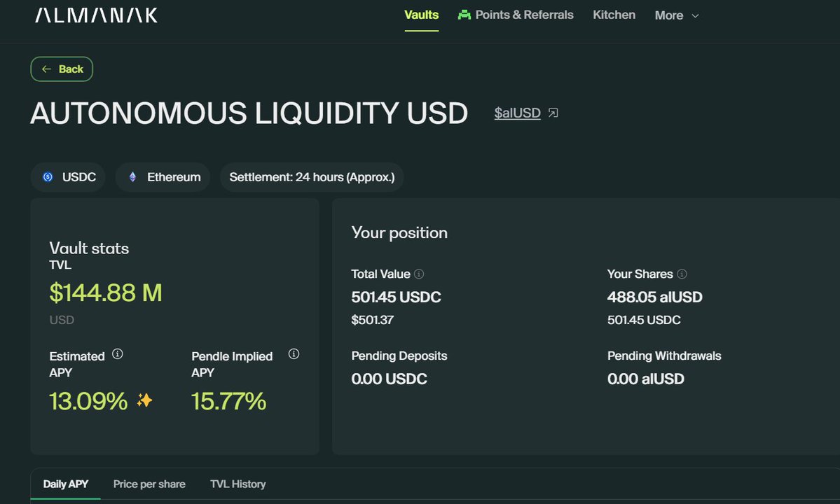Click the Ethereum network icon
The width and height of the screenshot is (840, 504).
point(132,177)
